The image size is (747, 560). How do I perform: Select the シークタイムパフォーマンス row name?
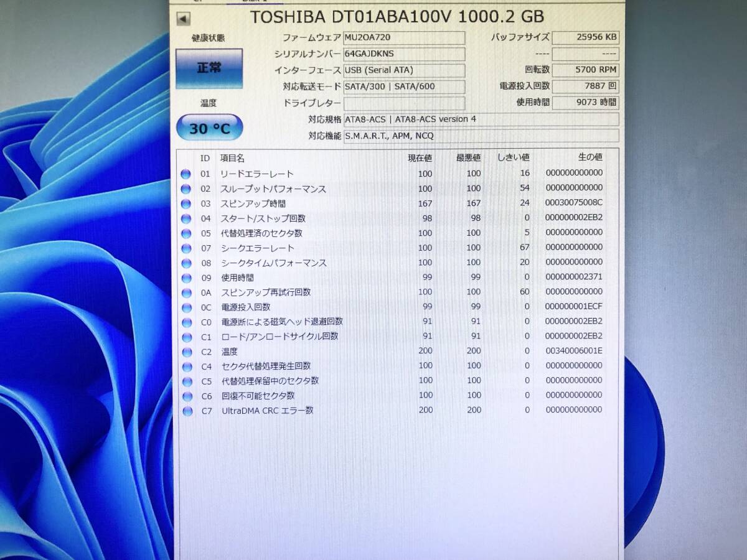274,263
